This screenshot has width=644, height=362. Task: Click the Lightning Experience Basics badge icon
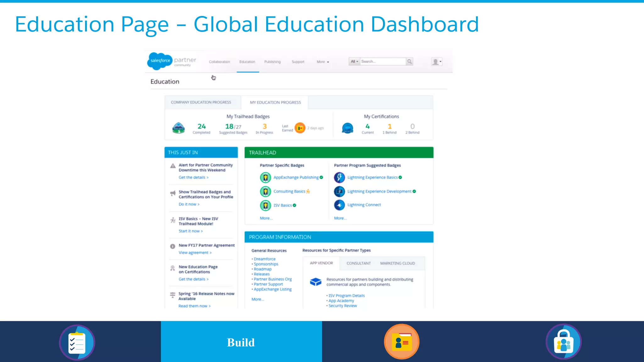click(339, 178)
